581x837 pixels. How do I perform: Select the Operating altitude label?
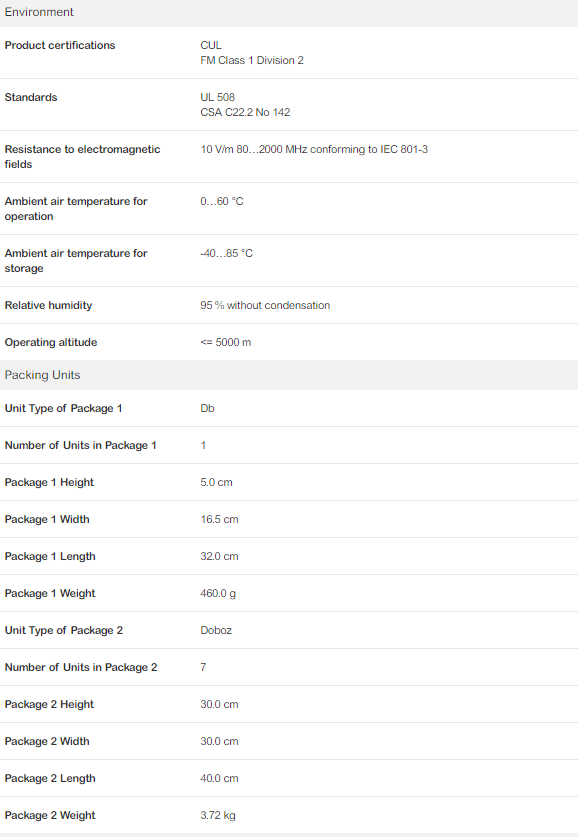point(51,342)
